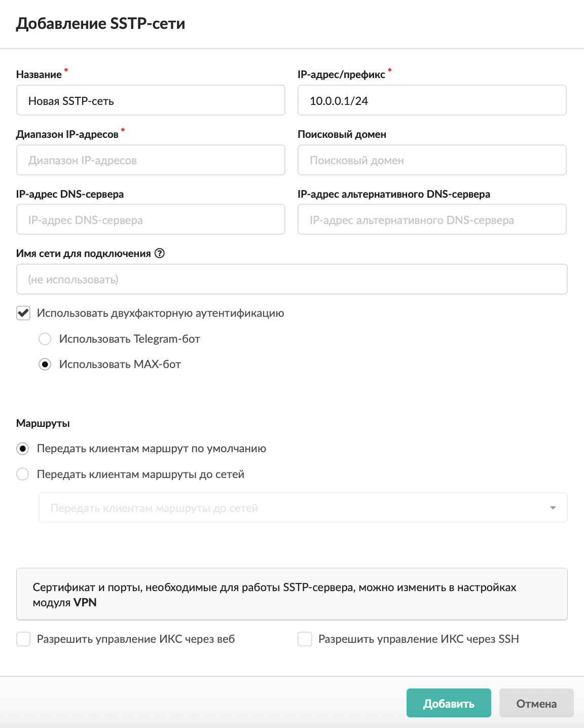Click the Отмена button
The height and width of the screenshot is (728, 584).
536,703
